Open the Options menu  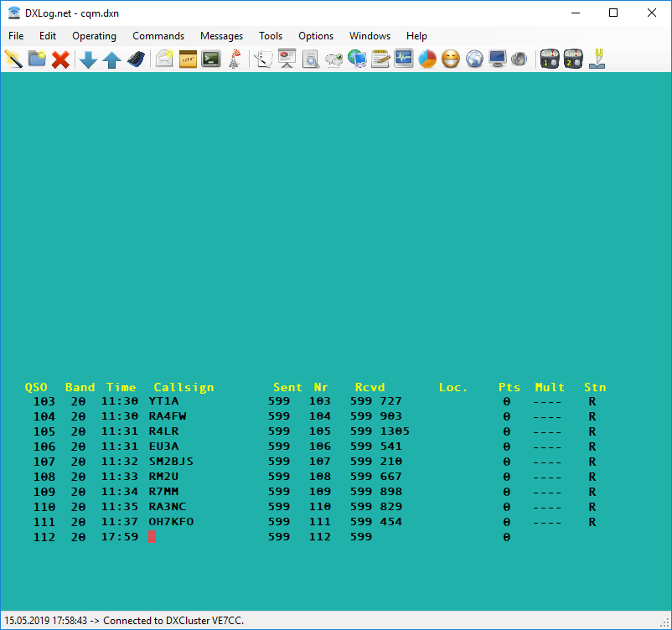point(316,36)
